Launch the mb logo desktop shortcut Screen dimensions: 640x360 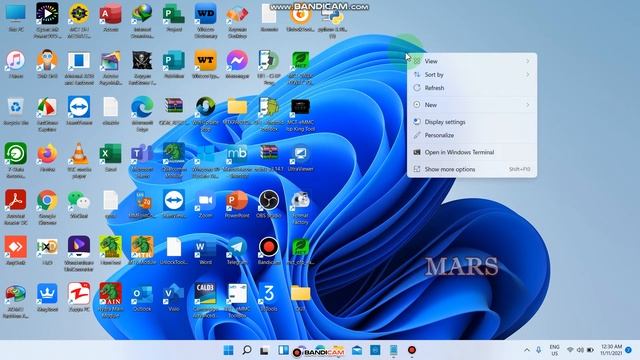coord(237,161)
